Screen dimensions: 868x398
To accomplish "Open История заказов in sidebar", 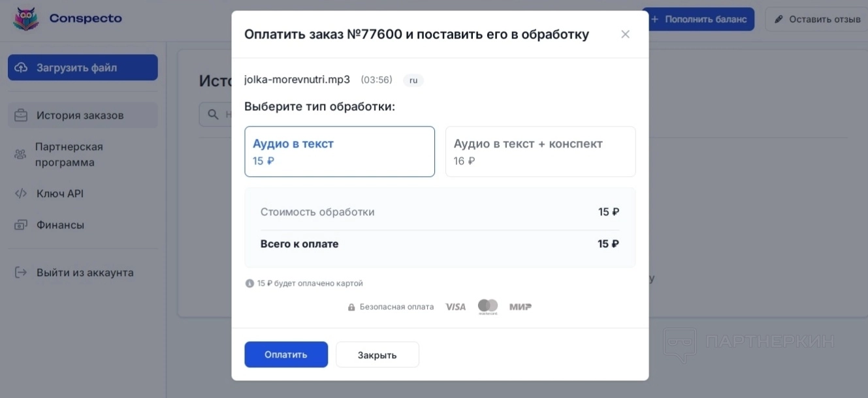I will tap(80, 115).
